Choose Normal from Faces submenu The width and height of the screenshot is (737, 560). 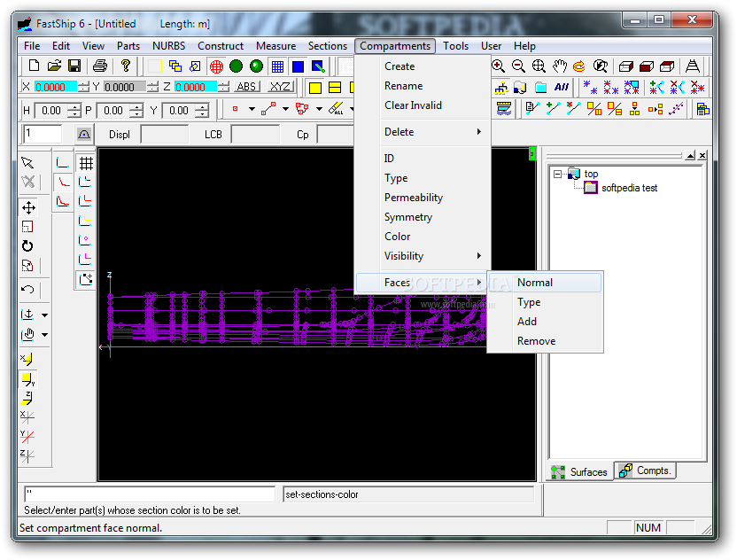tap(535, 283)
